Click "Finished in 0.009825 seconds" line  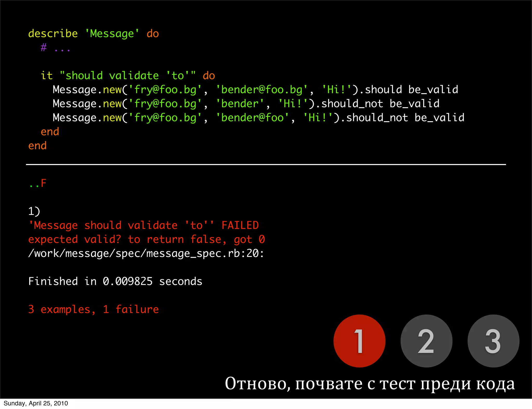[115, 281]
